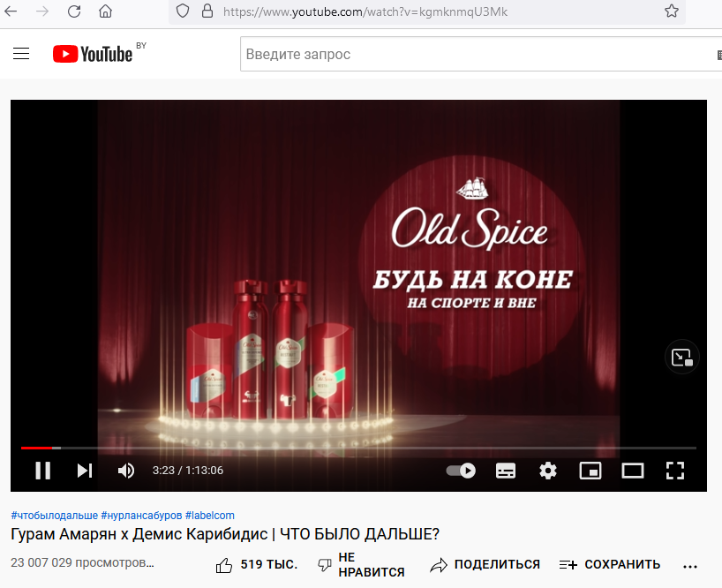The width and height of the screenshot is (722, 588).
Task: Skip to the next video
Action: [x=85, y=471]
